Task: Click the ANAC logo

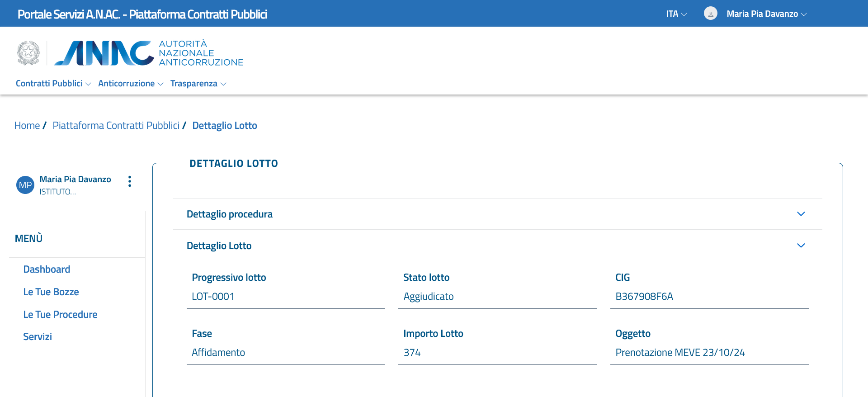Action: (148, 53)
